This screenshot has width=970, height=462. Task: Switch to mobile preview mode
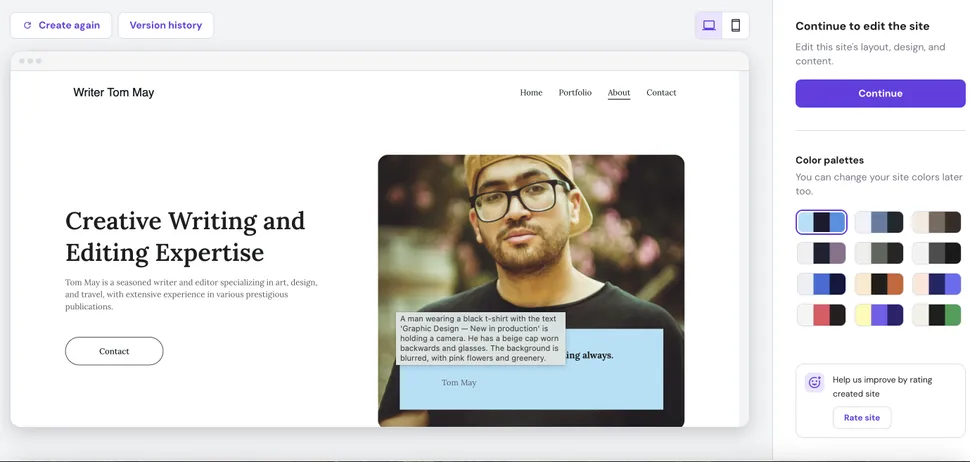point(735,26)
